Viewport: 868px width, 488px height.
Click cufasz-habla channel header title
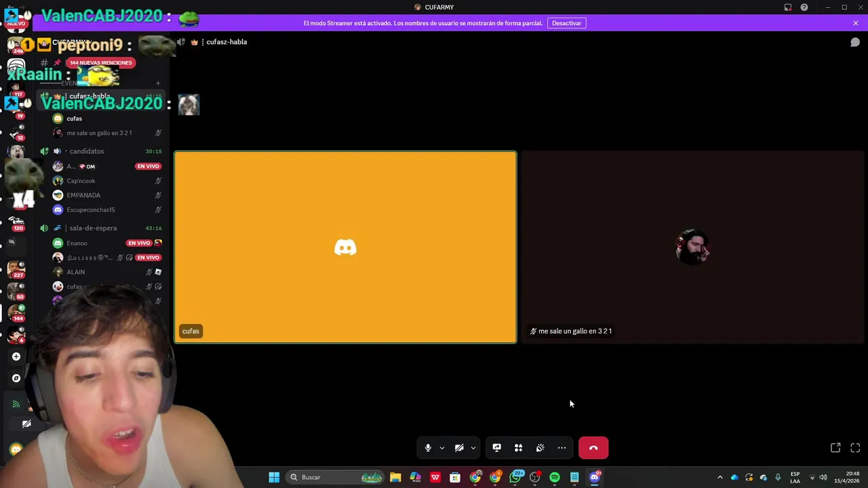point(226,42)
